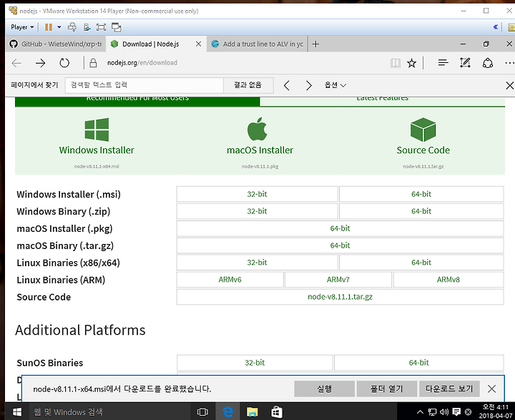The image size is (515, 420).
Task: Download 64-bit macOS Binary (.tar.gz)
Action: tap(340, 245)
